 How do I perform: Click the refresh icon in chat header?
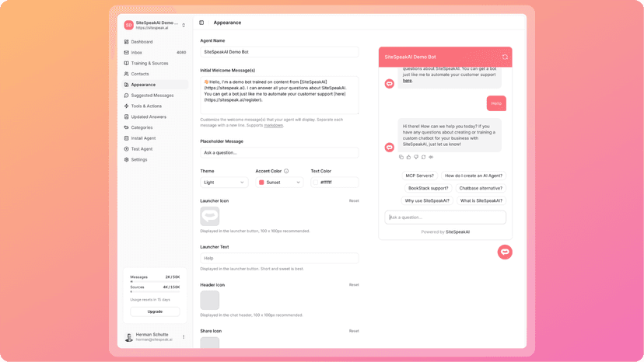(505, 57)
